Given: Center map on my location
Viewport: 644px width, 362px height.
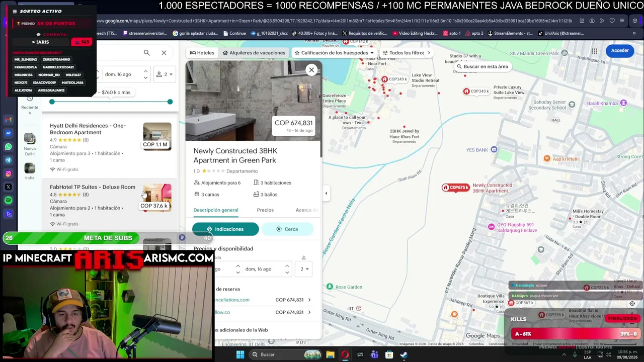Looking at the screenshot, I should pos(632,304).
